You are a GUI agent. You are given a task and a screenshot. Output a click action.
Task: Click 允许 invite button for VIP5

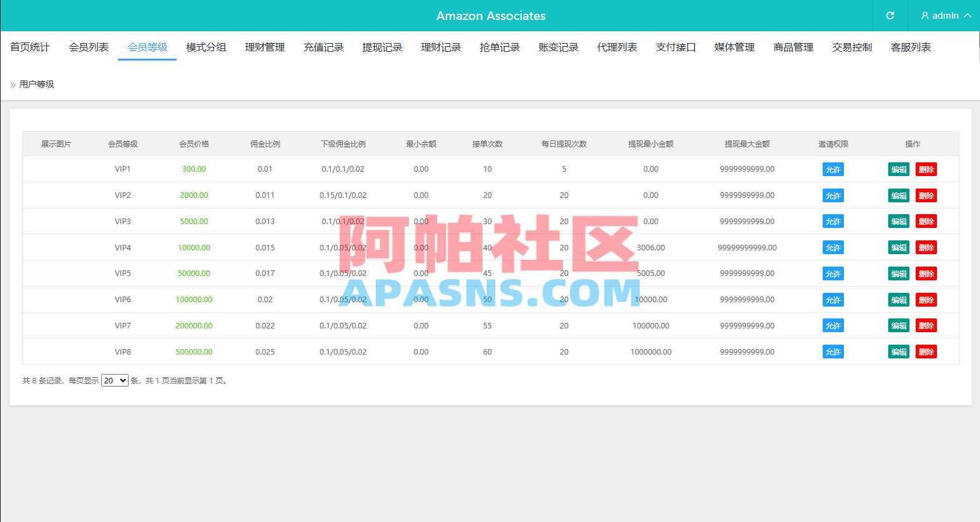(833, 273)
